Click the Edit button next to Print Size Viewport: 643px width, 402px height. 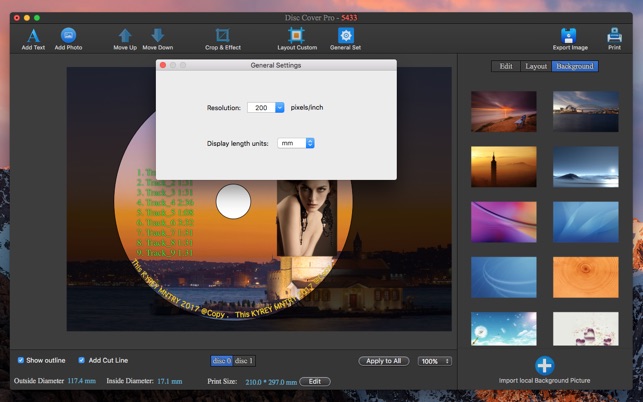314,381
